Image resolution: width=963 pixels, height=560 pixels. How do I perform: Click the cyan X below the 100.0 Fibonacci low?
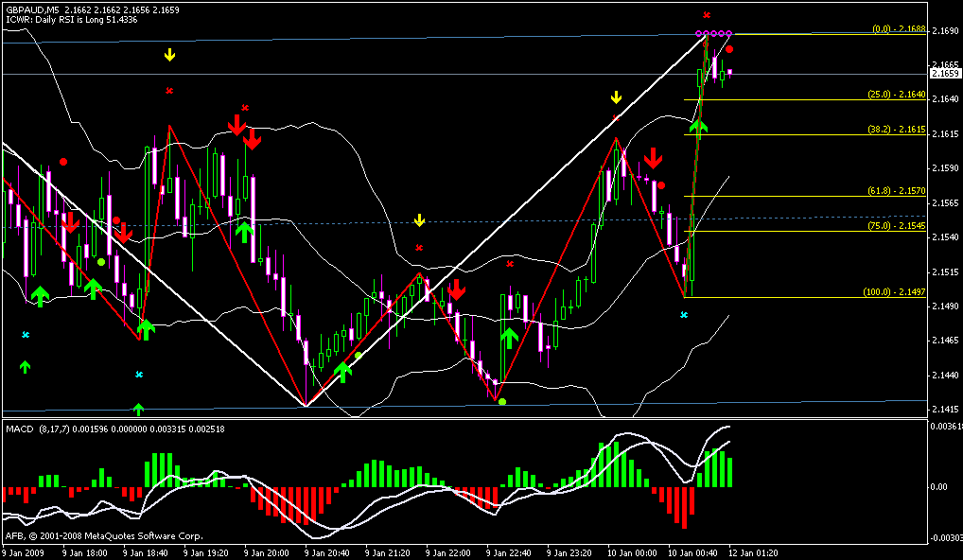684,314
